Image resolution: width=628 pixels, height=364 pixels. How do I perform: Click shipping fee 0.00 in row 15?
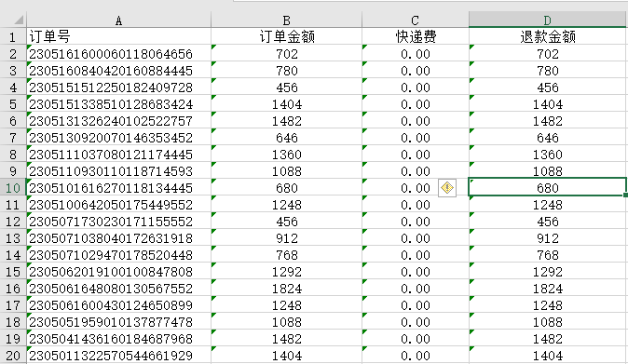tap(416, 272)
